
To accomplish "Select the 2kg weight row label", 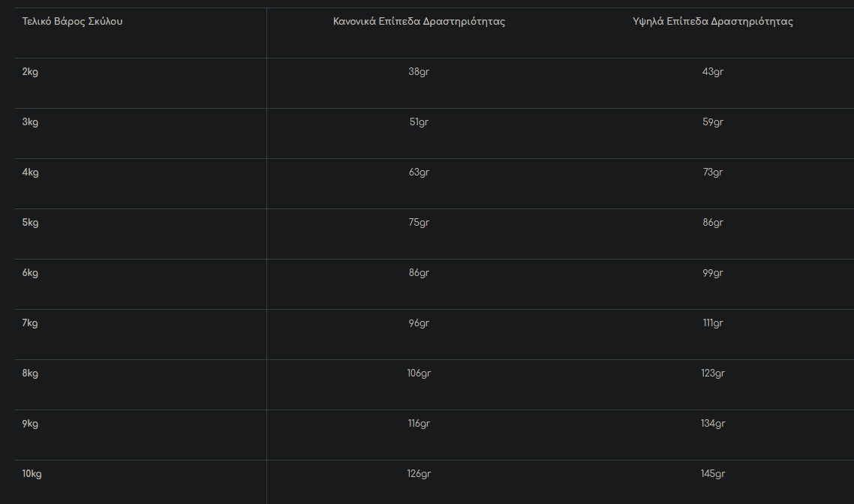I will (x=30, y=72).
